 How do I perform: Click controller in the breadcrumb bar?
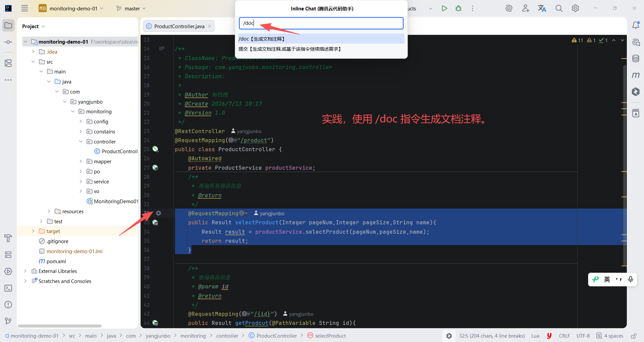click(x=227, y=336)
